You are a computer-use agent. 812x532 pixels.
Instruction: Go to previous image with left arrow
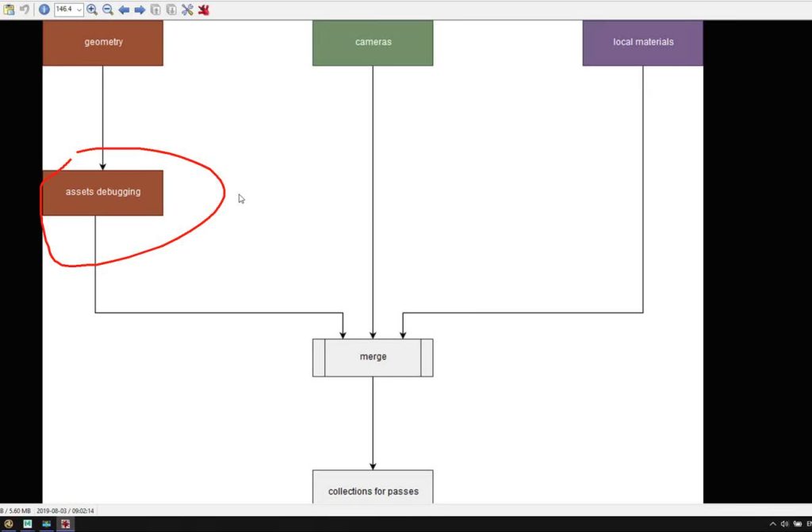tap(124, 10)
